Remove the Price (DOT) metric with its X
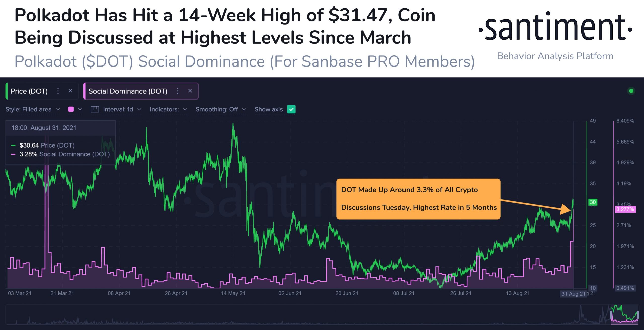Viewport: 644px width, 330px height. coord(70,91)
